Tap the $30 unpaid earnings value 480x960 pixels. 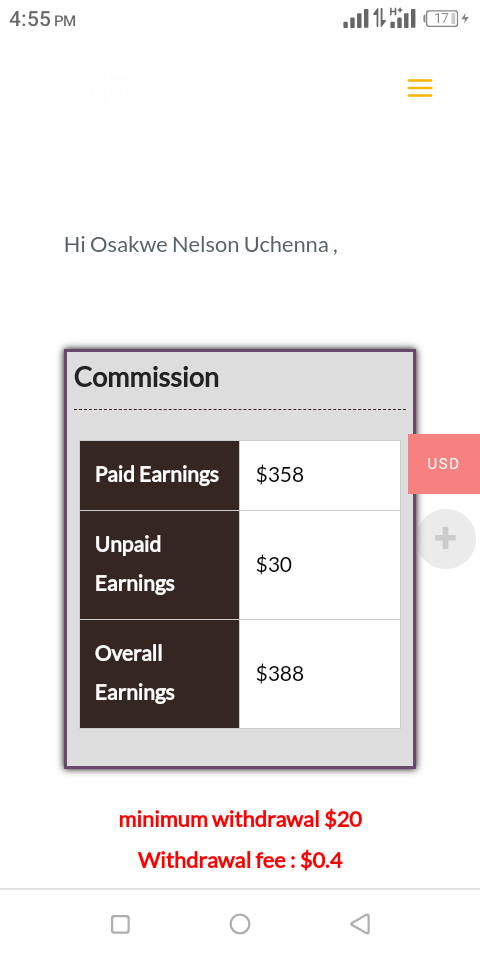click(274, 564)
